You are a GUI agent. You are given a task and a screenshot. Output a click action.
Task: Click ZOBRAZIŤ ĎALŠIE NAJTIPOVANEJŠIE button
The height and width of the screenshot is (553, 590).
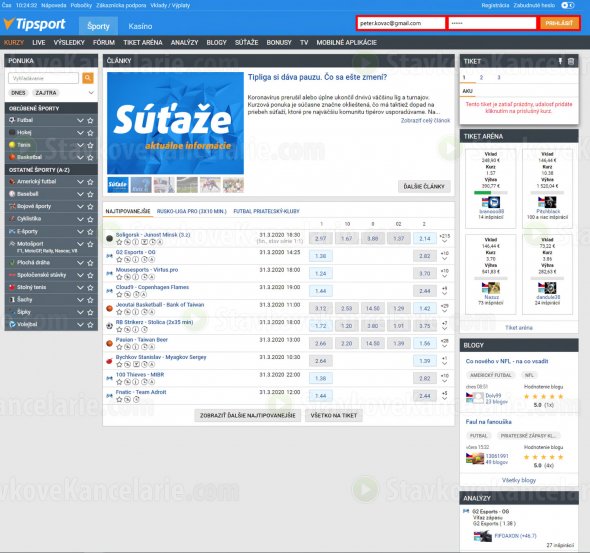(x=248, y=416)
